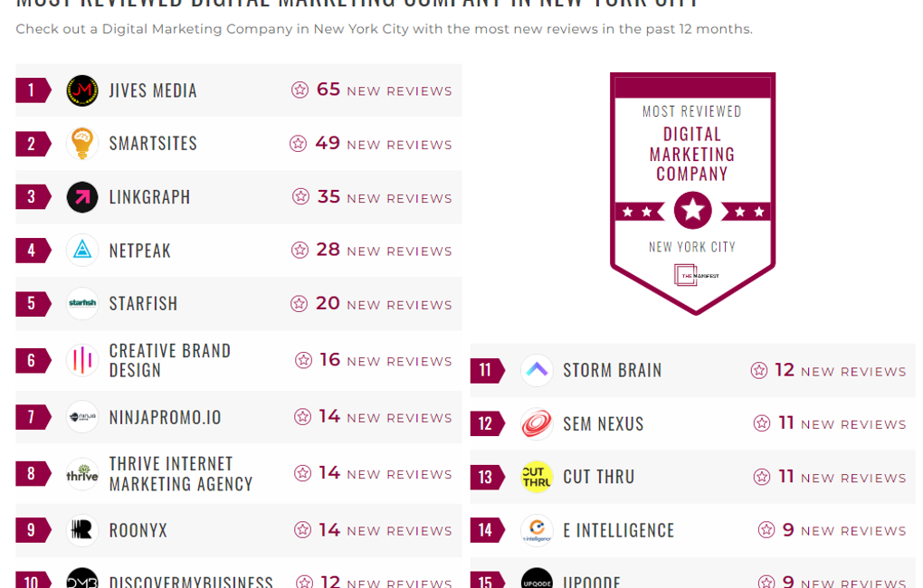The image size is (923, 588).
Task: Click the Jives Media logo icon
Action: click(82, 90)
